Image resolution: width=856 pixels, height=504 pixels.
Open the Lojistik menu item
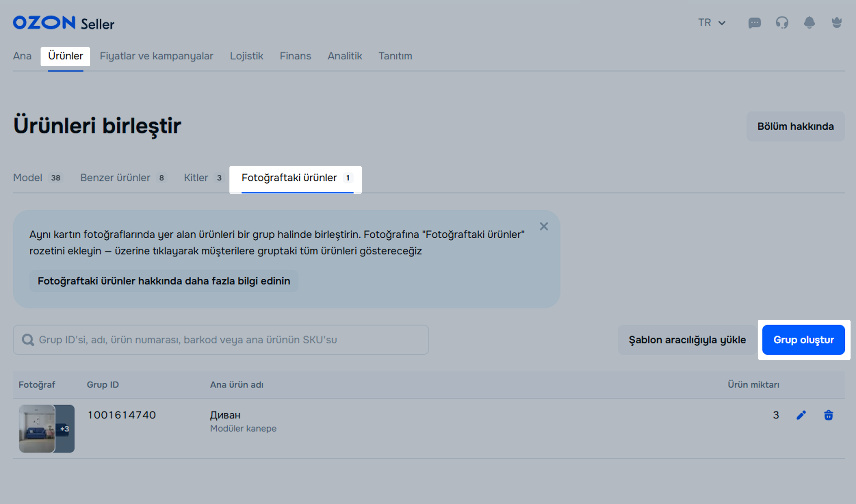[246, 56]
